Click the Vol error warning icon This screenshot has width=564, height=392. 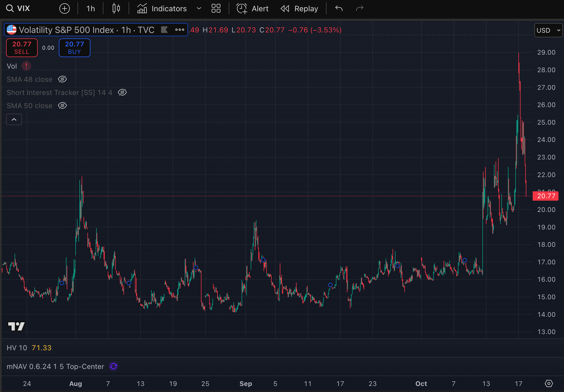click(26, 66)
